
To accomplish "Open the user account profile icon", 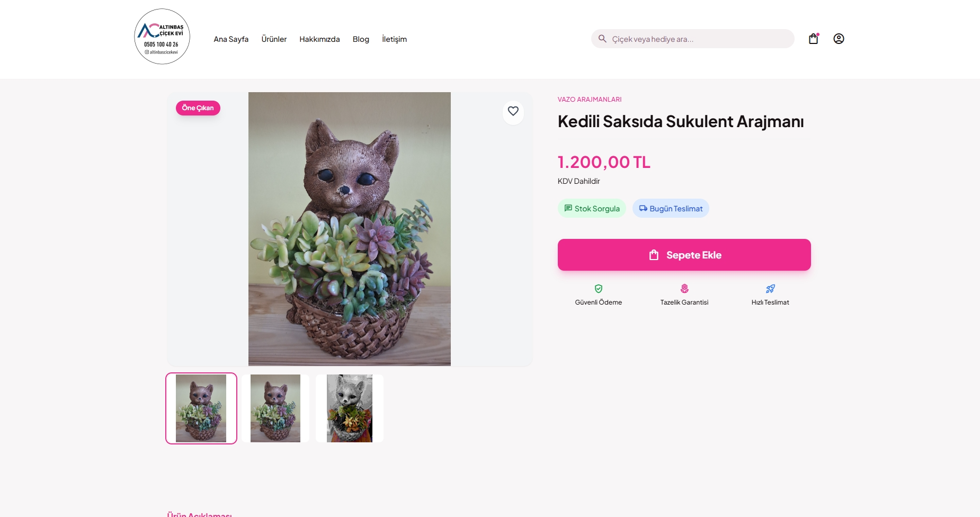I will [x=839, y=39].
